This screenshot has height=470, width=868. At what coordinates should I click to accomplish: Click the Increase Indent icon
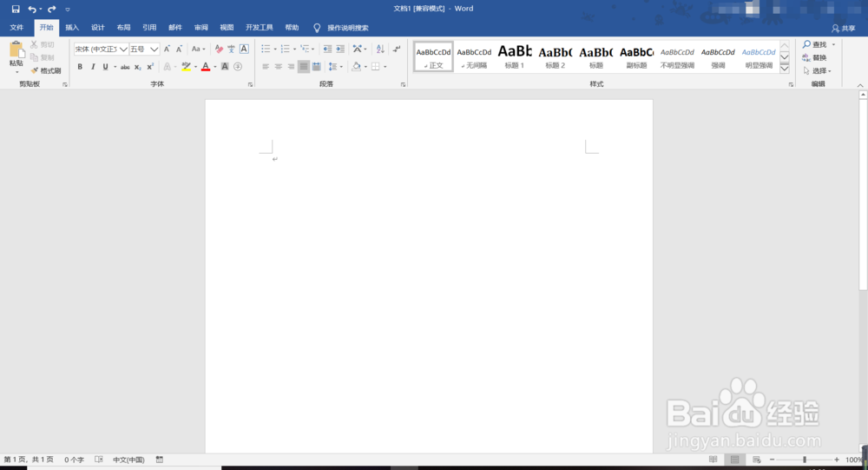340,50
